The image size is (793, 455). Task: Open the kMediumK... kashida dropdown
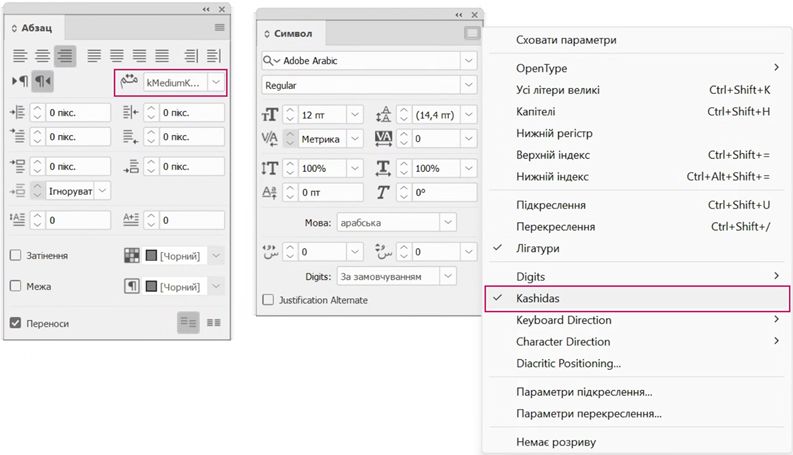[x=216, y=82]
